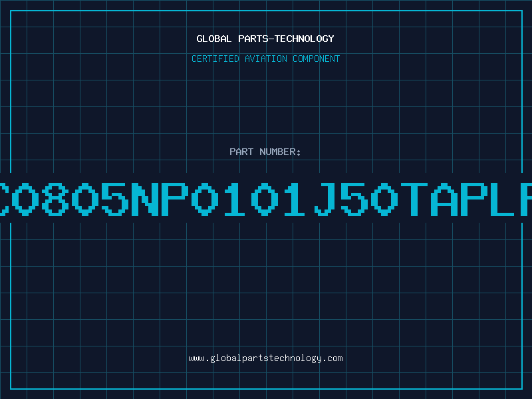The image size is (532, 399).
Task: Click the 'PART NUMBER:' label
Action: pos(265,152)
